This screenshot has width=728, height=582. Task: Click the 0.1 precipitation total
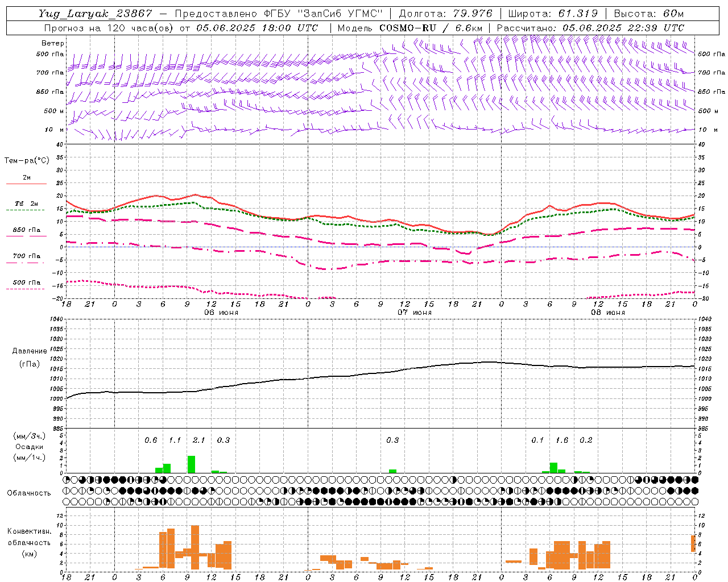(537, 440)
